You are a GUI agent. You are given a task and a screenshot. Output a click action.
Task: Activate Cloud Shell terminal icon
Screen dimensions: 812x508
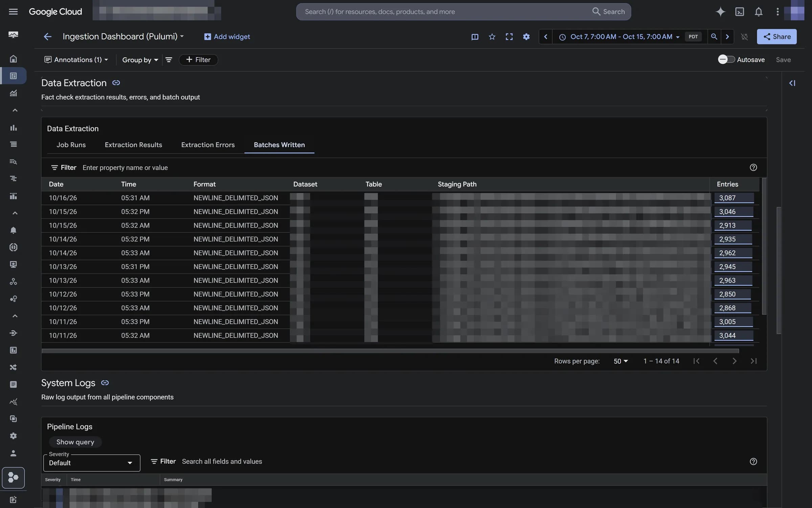(x=740, y=12)
